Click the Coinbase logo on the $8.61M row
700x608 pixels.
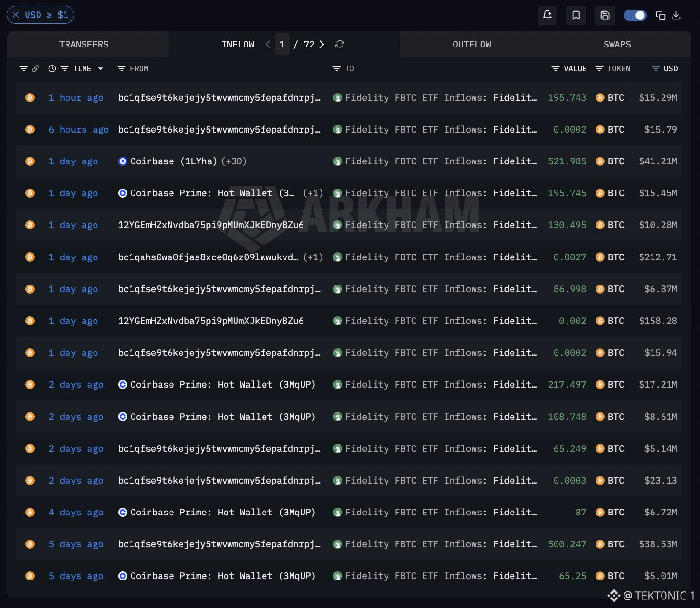click(x=123, y=417)
